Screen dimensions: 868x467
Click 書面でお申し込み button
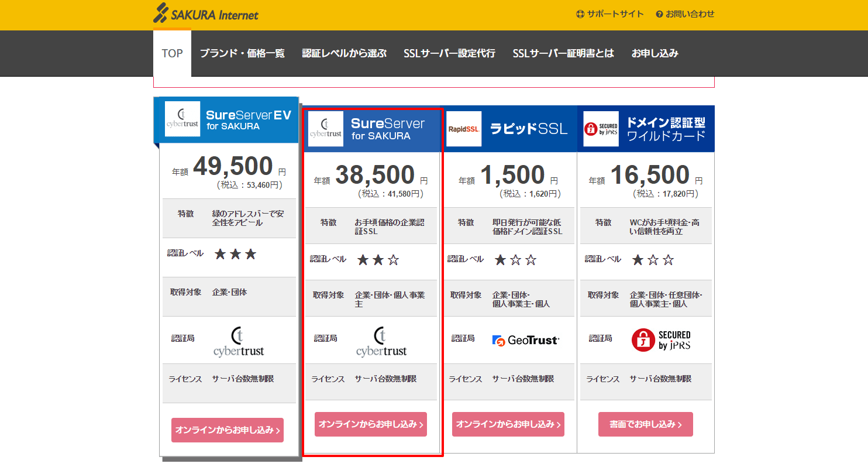646,424
